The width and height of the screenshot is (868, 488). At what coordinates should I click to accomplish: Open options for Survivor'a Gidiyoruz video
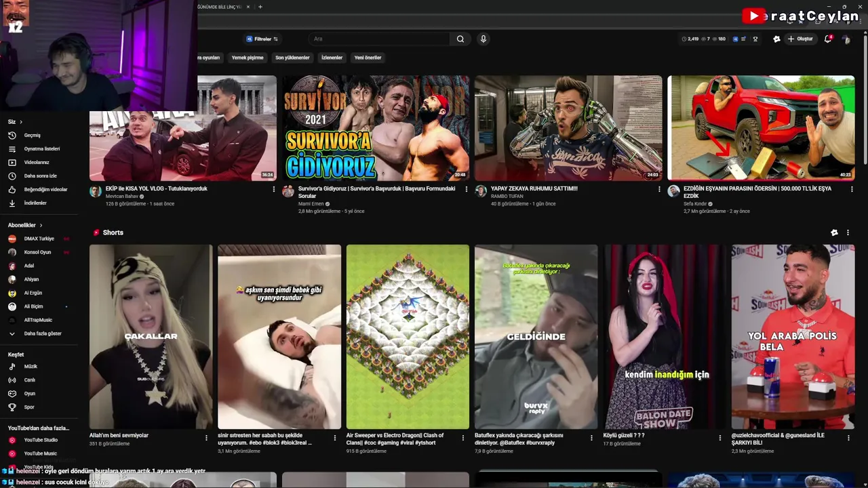click(x=467, y=189)
